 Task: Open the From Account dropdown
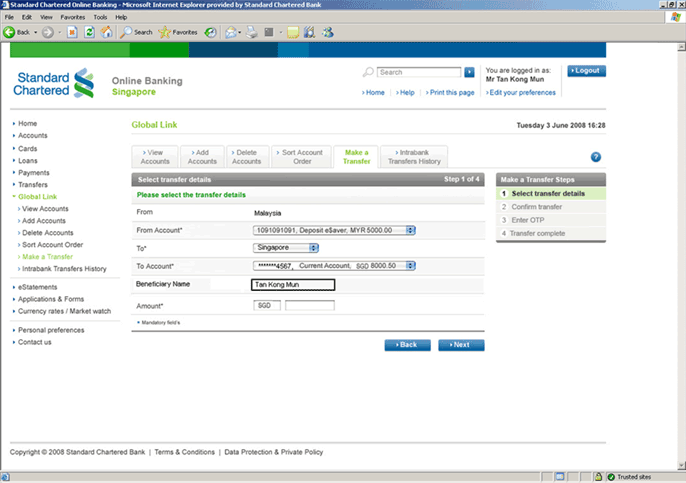click(x=334, y=230)
